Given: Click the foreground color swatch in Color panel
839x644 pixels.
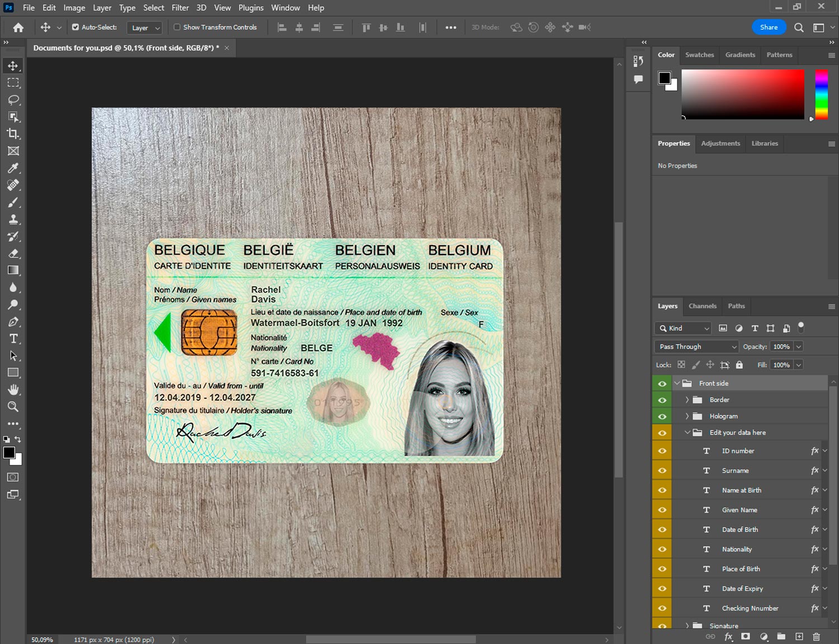Looking at the screenshot, I should 664,78.
